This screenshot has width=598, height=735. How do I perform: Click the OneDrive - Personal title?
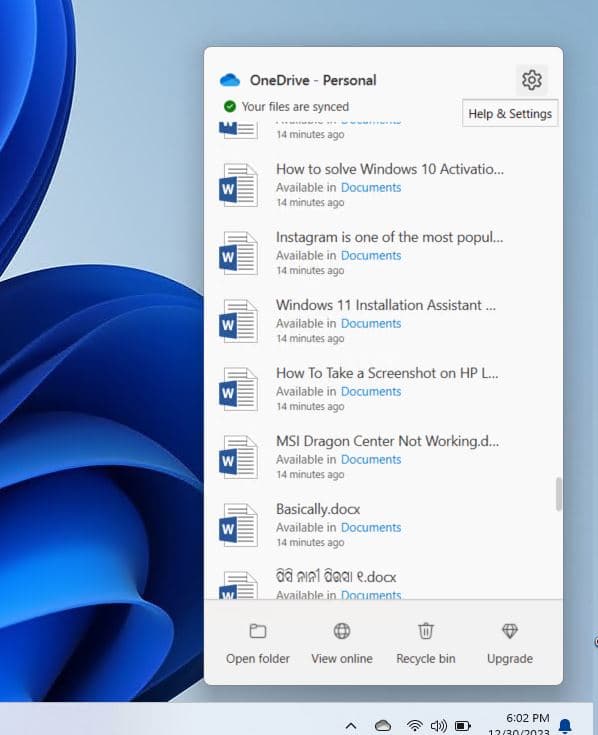click(x=313, y=80)
